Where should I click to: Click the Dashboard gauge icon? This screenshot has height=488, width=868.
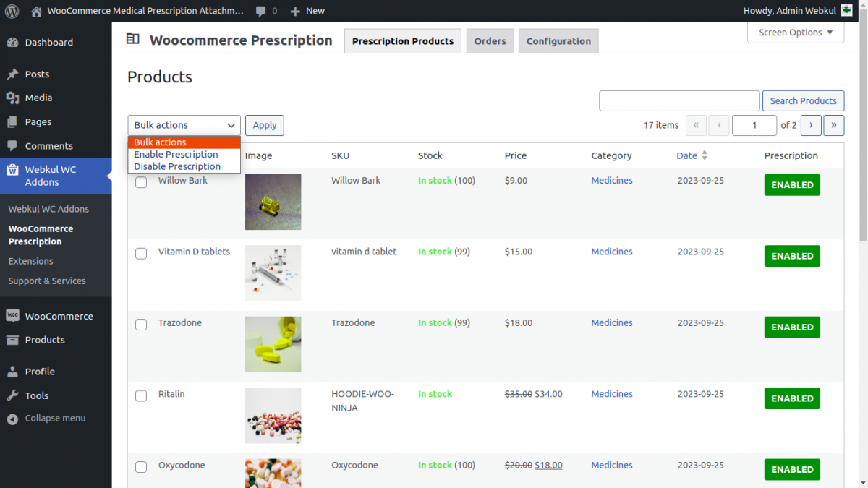point(12,43)
